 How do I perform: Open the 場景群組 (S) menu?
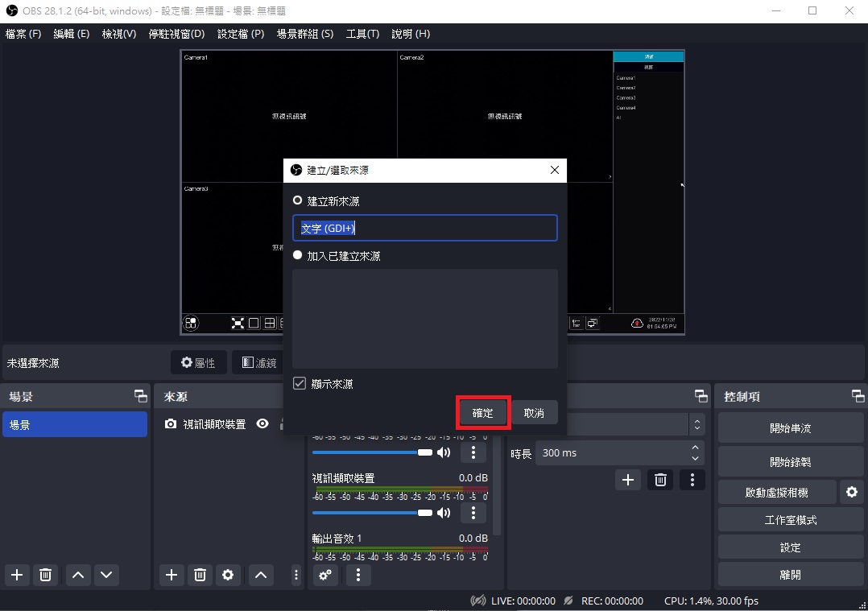pyautogui.click(x=305, y=34)
